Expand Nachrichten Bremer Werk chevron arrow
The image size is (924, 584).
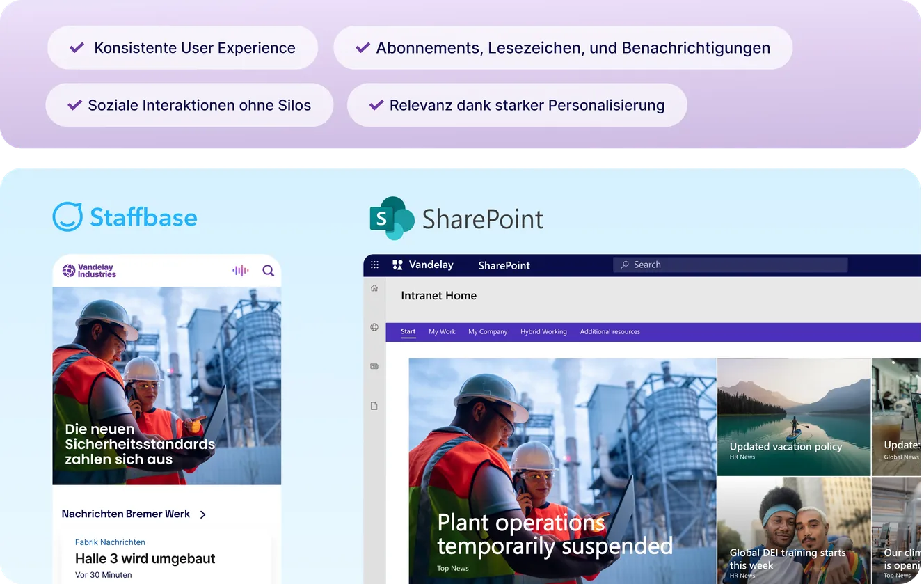click(x=203, y=514)
